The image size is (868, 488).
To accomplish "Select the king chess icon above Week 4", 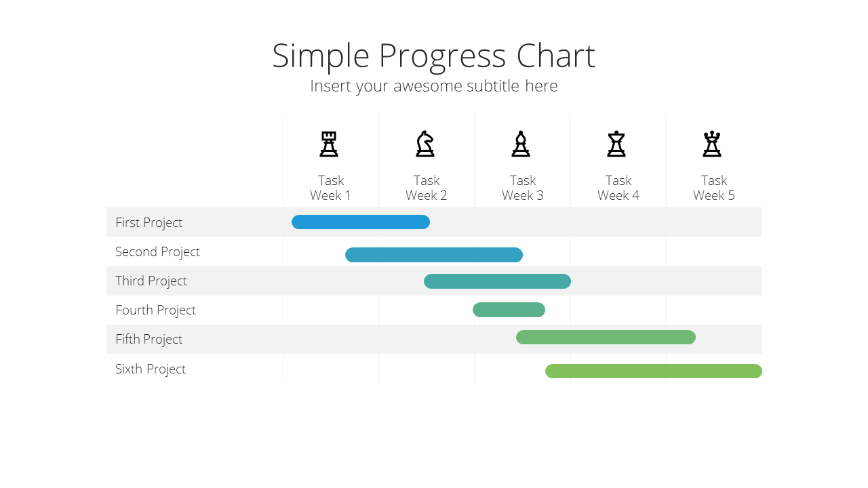I will tap(616, 144).
